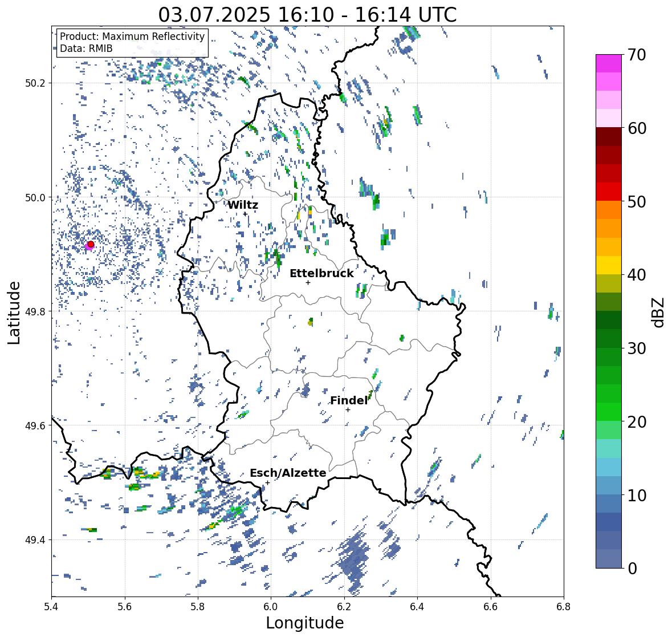Click the Latitude axis label
672x637 pixels.
tap(14, 313)
